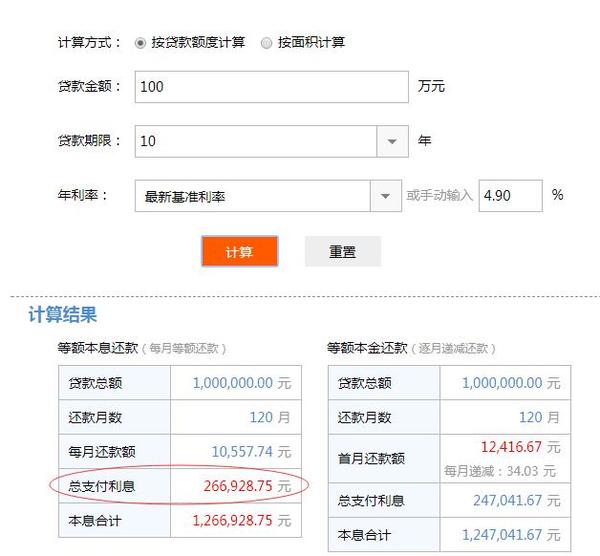The width and height of the screenshot is (600, 556).
Task: Click the manual rate input 4.90
Action: (x=510, y=196)
